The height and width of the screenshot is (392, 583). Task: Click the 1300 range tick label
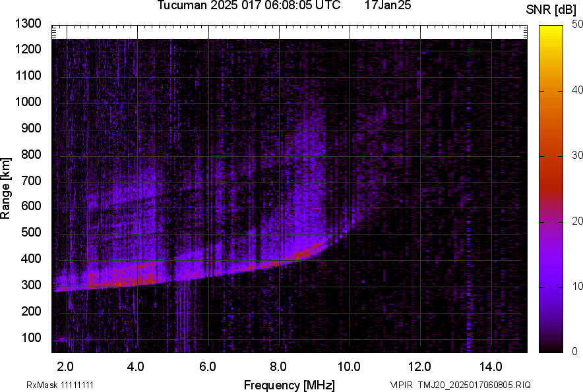(x=28, y=24)
